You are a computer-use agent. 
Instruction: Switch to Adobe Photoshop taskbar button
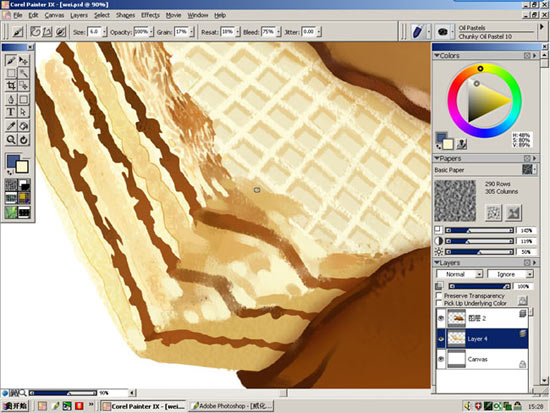pos(232,406)
